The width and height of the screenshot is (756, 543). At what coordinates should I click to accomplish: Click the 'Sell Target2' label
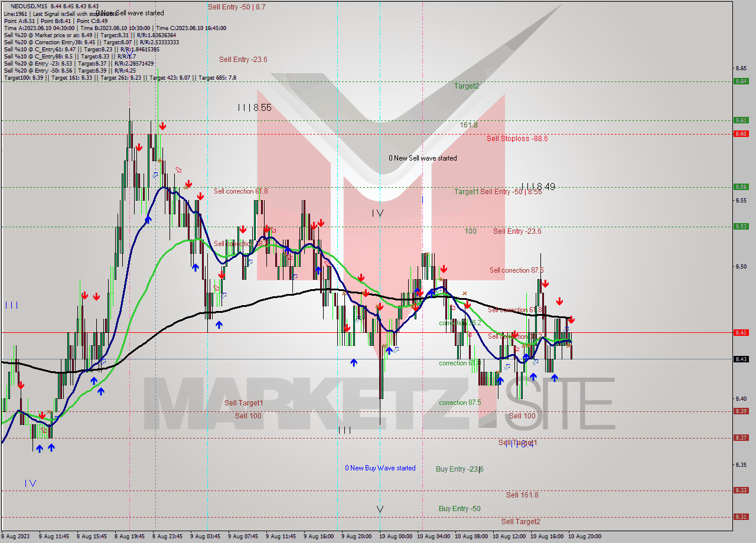(521, 521)
